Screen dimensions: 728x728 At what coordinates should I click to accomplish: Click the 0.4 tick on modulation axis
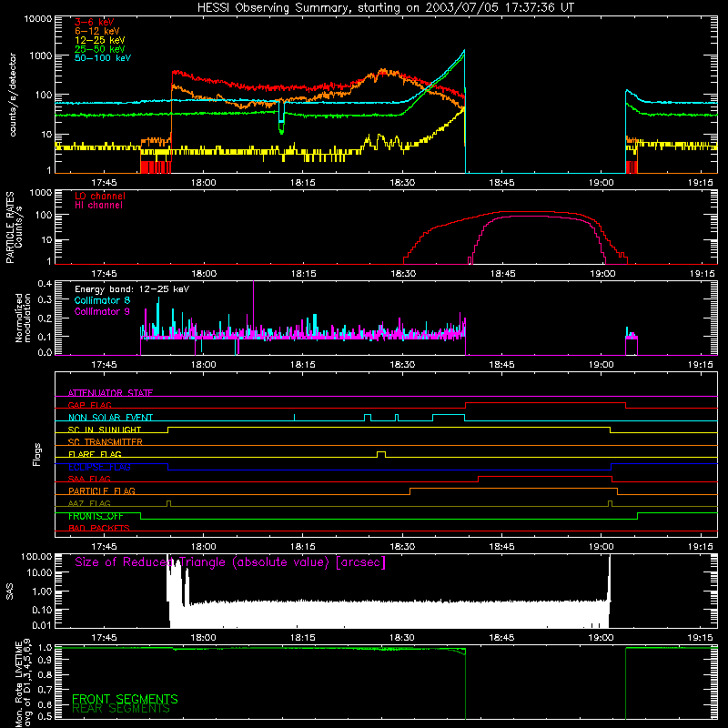click(x=45, y=284)
